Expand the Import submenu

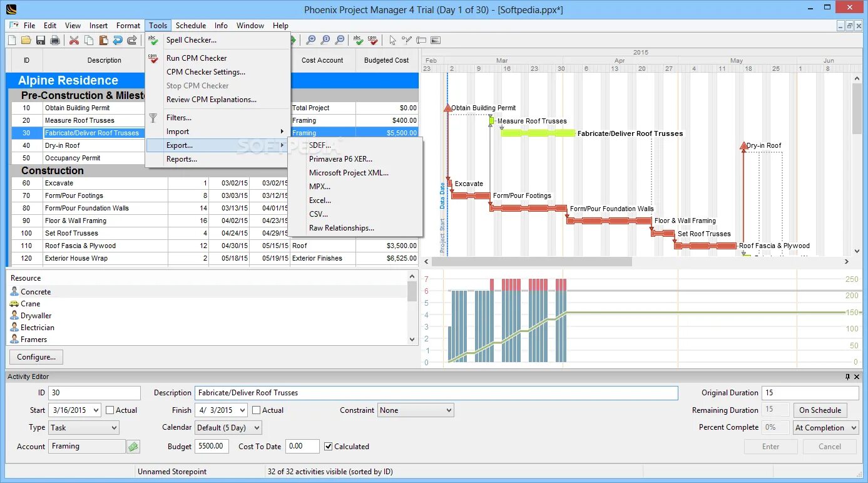point(218,132)
